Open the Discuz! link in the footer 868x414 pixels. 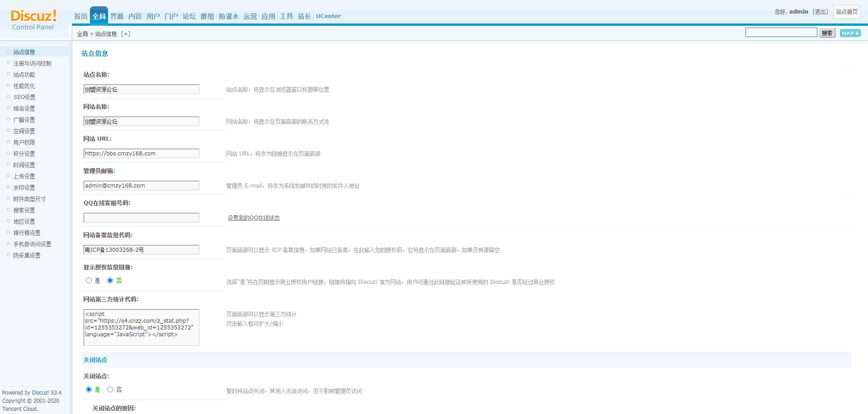[x=40, y=393]
